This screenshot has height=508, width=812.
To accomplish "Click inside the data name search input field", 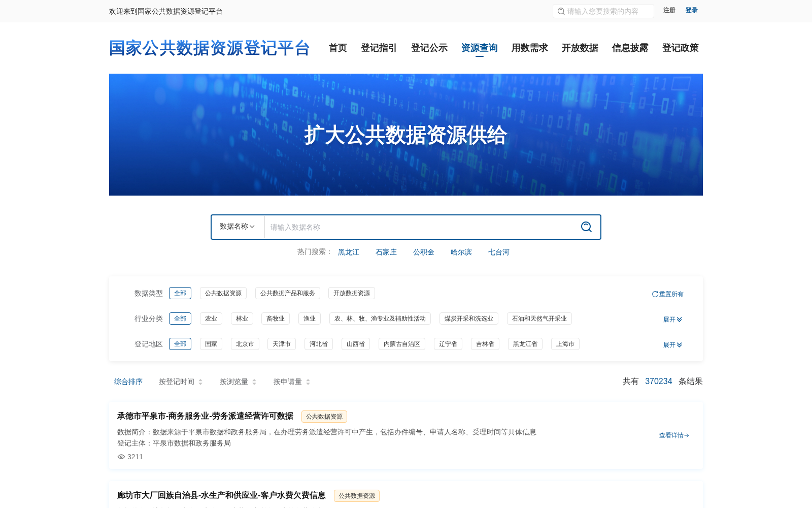I will pos(406,227).
